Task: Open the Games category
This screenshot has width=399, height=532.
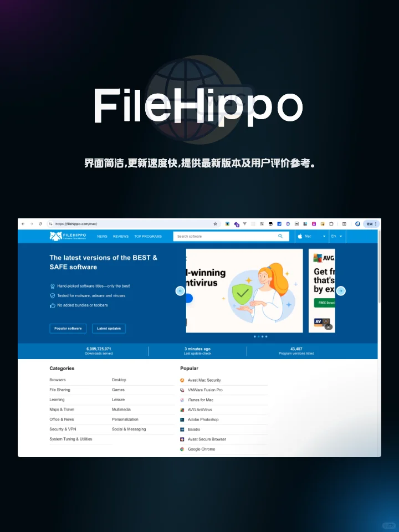Action: pos(119,390)
